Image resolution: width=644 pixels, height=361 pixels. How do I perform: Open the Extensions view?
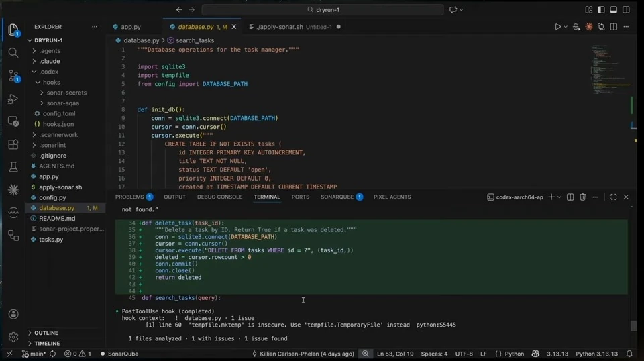(x=13, y=144)
